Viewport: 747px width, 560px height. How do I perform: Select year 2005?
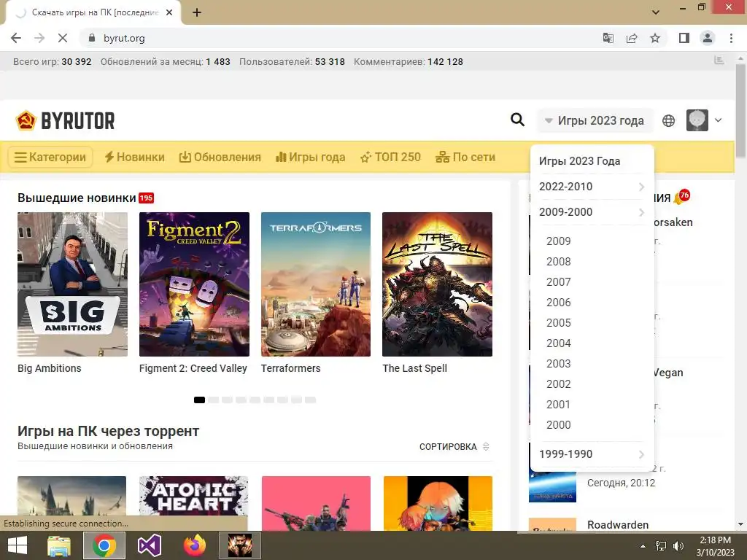coord(558,323)
